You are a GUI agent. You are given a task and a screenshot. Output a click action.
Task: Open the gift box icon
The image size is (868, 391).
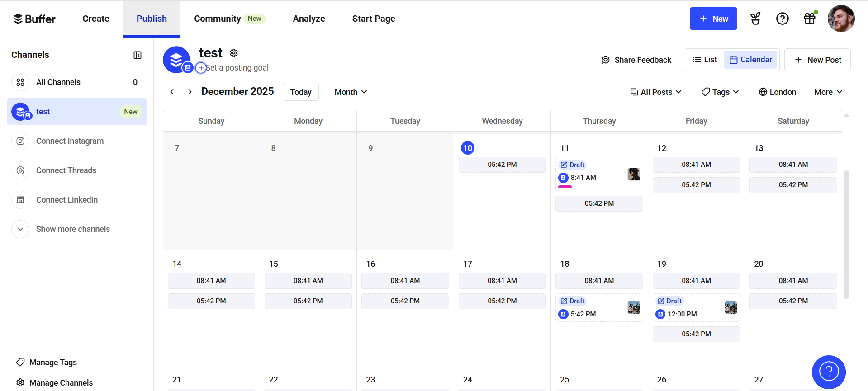point(810,19)
